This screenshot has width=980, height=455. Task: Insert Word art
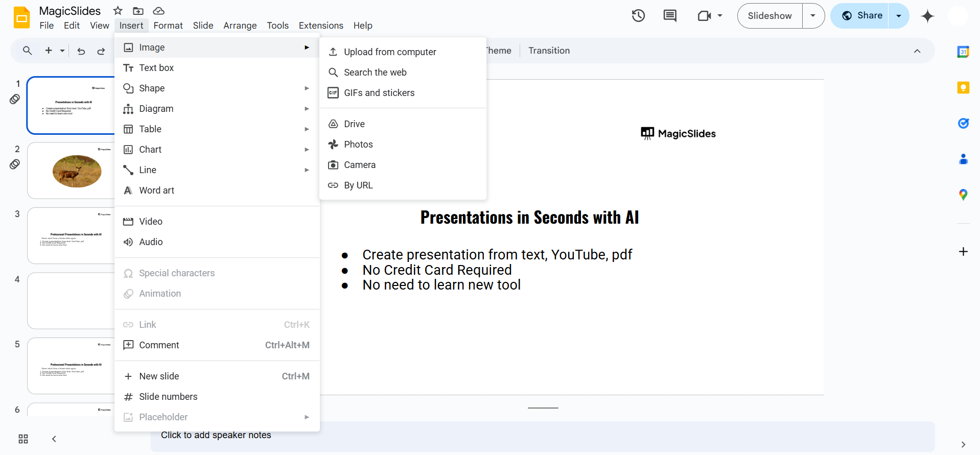click(217, 190)
